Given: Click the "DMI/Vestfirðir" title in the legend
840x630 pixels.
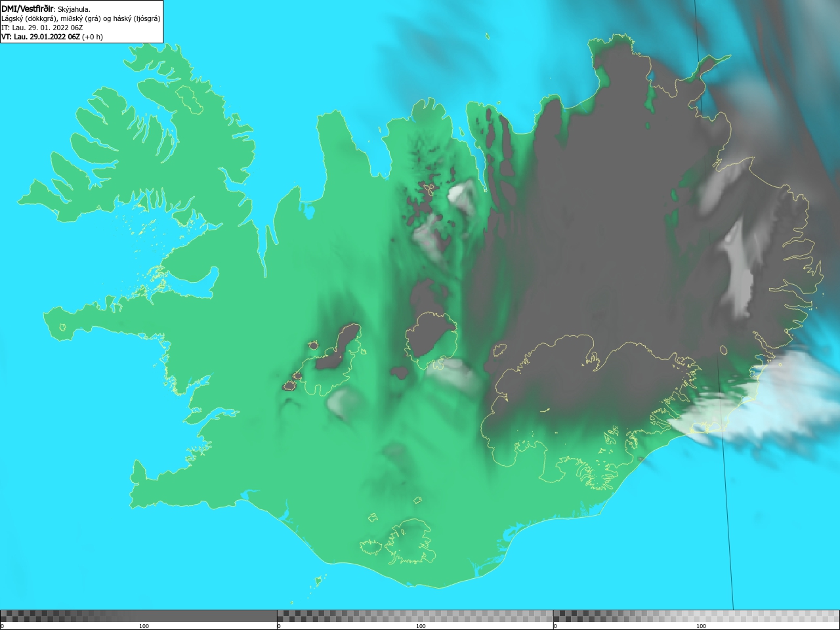Looking at the screenshot, I should 26,9.
